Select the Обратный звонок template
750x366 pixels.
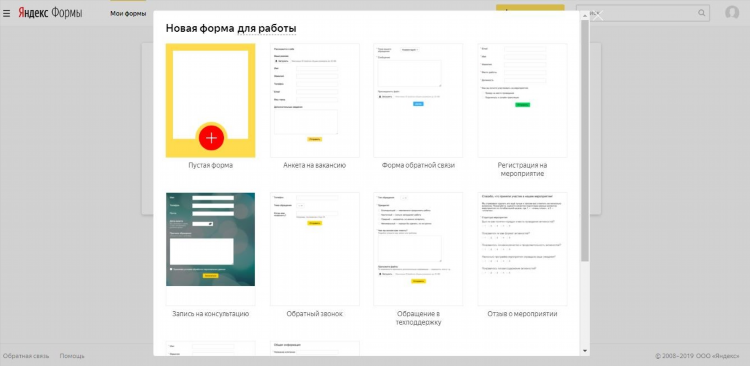tap(314, 249)
